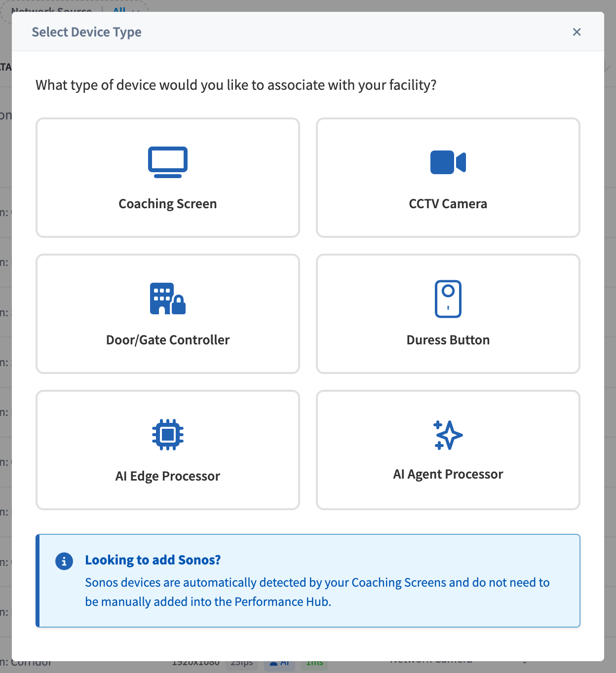Pick the Duress Button label
Viewport: 616px width, 673px height.
click(x=448, y=340)
